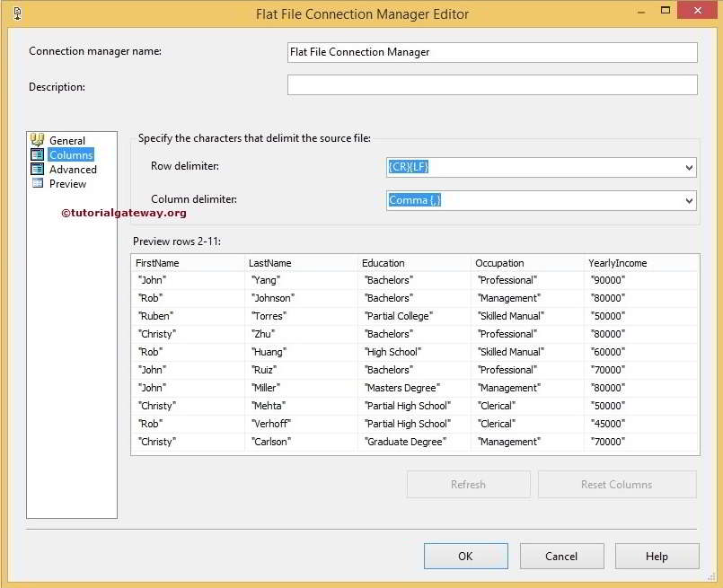
Task: Open the Row delimiter dropdown
Action: (x=690, y=166)
